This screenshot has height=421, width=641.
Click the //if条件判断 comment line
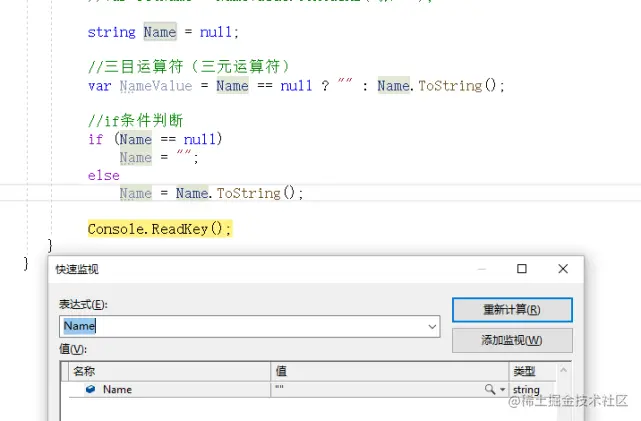click(135, 120)
